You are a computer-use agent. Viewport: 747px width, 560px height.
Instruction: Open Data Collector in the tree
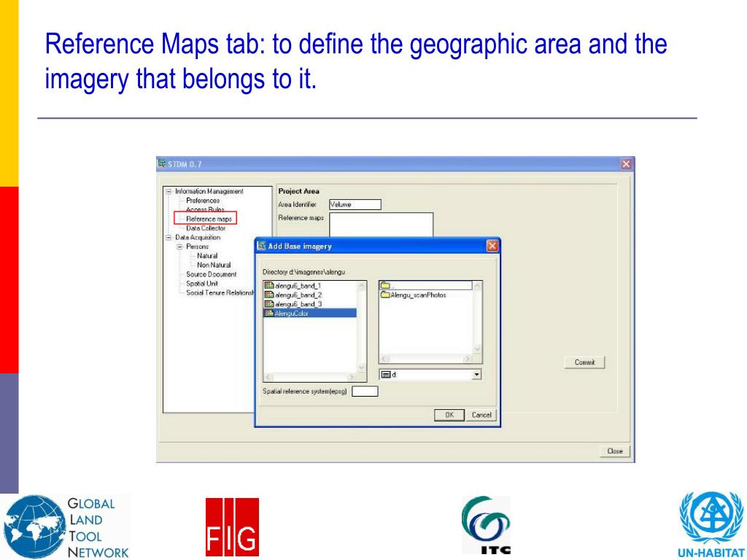[x=206, y=228]
